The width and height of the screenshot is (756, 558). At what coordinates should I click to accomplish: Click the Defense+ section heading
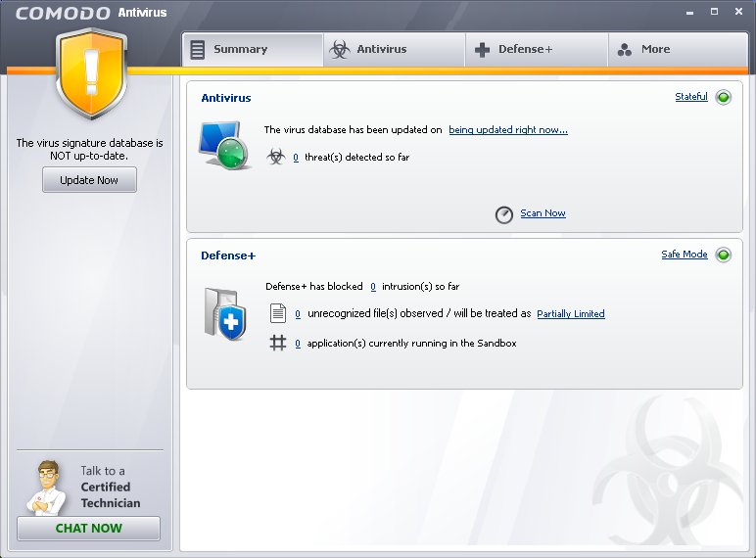[x=228, y=256]
